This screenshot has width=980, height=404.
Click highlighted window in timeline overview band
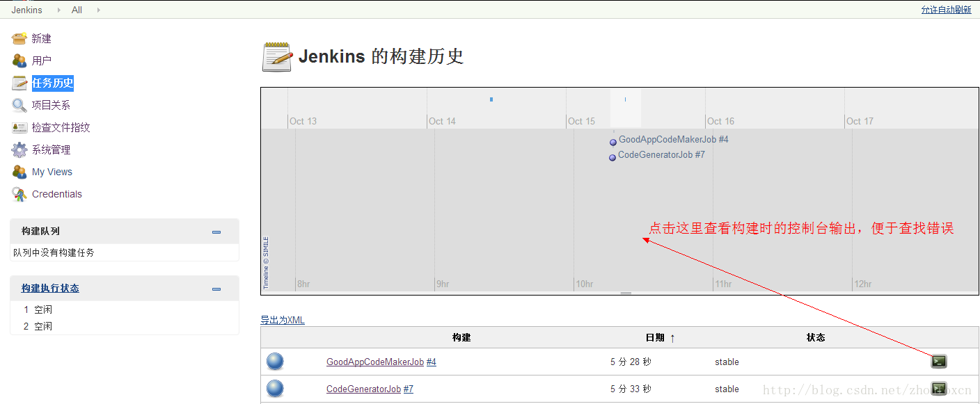click(x=626, y=108)
